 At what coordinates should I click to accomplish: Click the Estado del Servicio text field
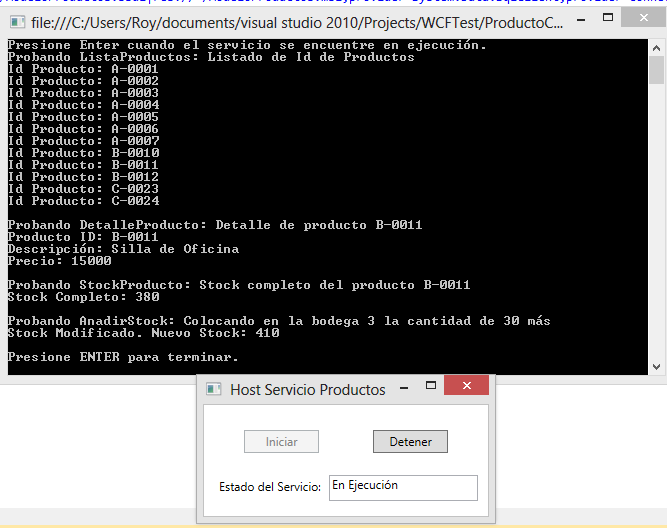tap(403, 488)
